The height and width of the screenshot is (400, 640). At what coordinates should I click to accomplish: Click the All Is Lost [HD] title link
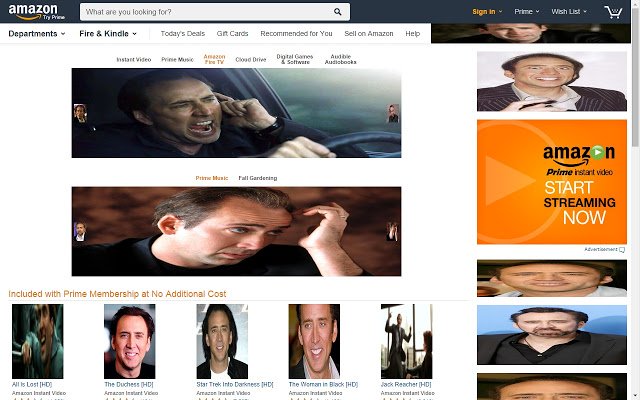[x=32, y=384]
